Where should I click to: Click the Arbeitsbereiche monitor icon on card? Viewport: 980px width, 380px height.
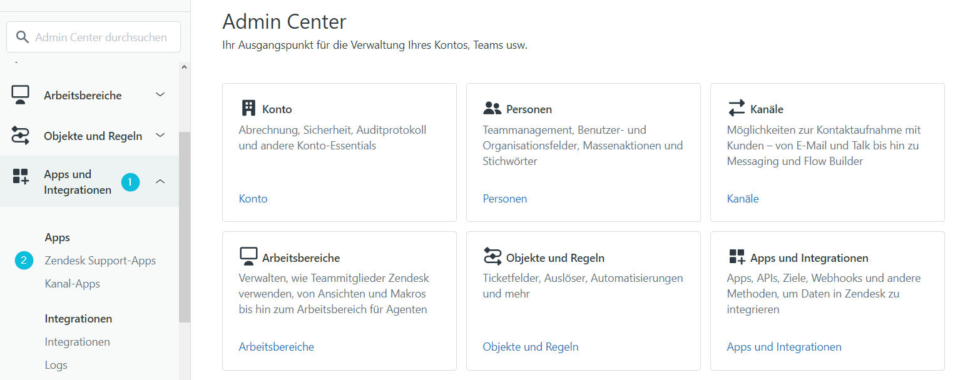coord(248,257)
